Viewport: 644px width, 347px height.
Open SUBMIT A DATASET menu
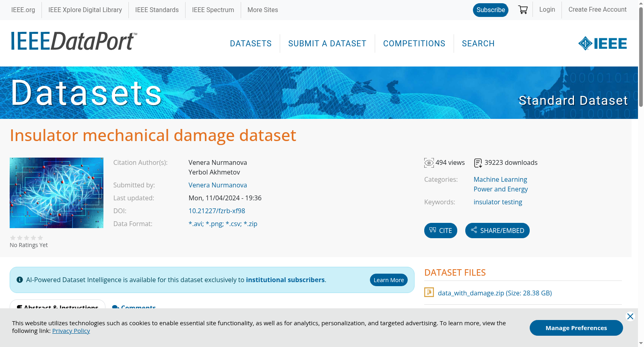pyautogui.click(x=327, y=44)
